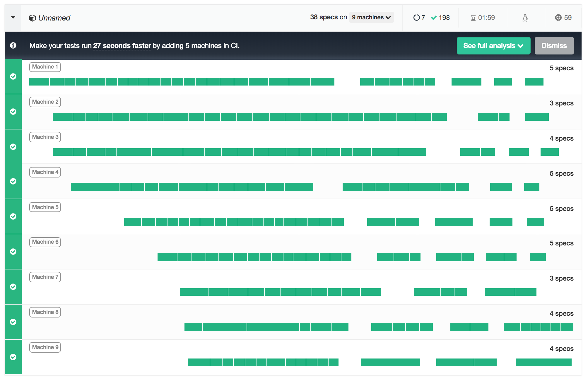Image resolution: width=588 pixels, height=379 pixels.
Task: Dismiss the recommendation banner
Action: point(554,46)
